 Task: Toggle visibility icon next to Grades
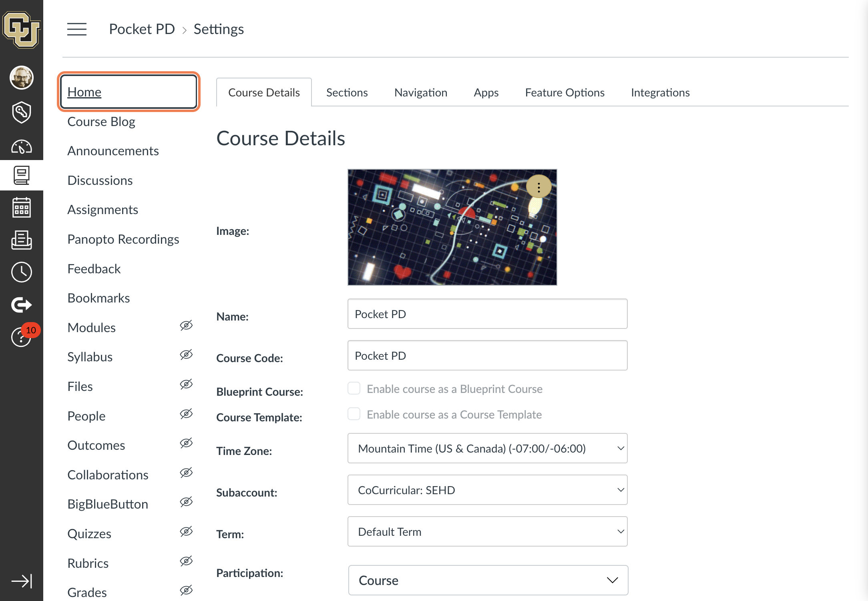click(x=186, y=591)
